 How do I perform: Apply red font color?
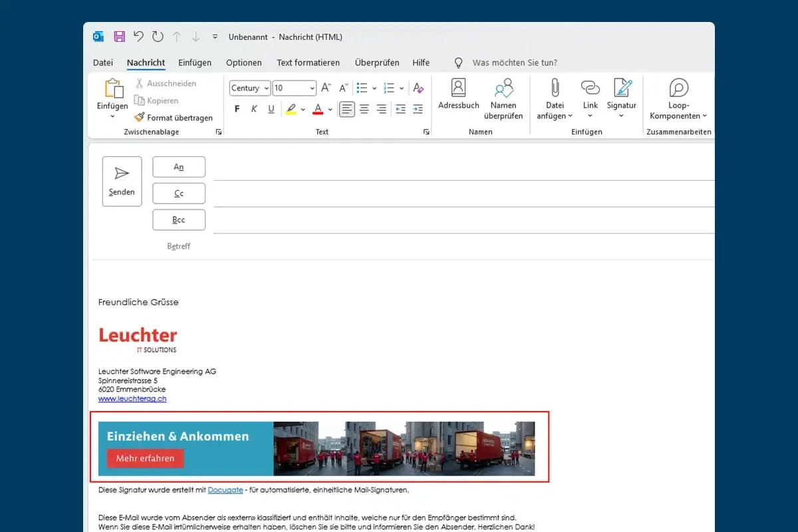coord(318,109)
